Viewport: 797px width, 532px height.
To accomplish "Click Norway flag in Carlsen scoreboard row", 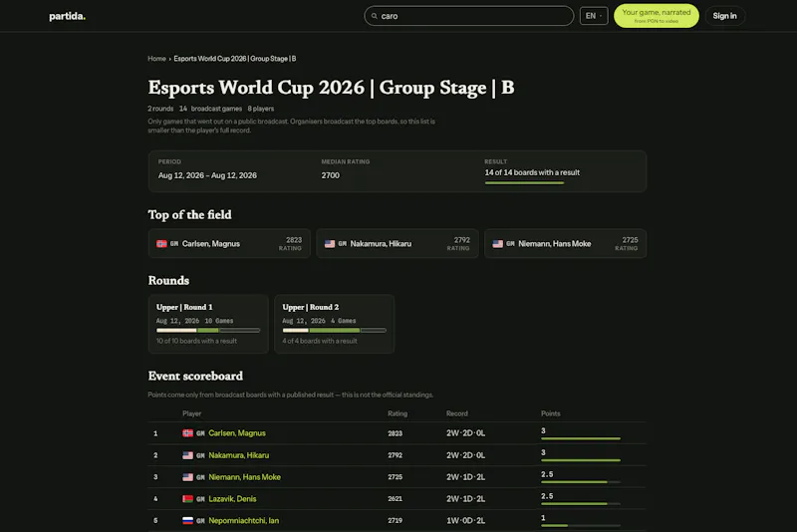I will click(188, 433).
